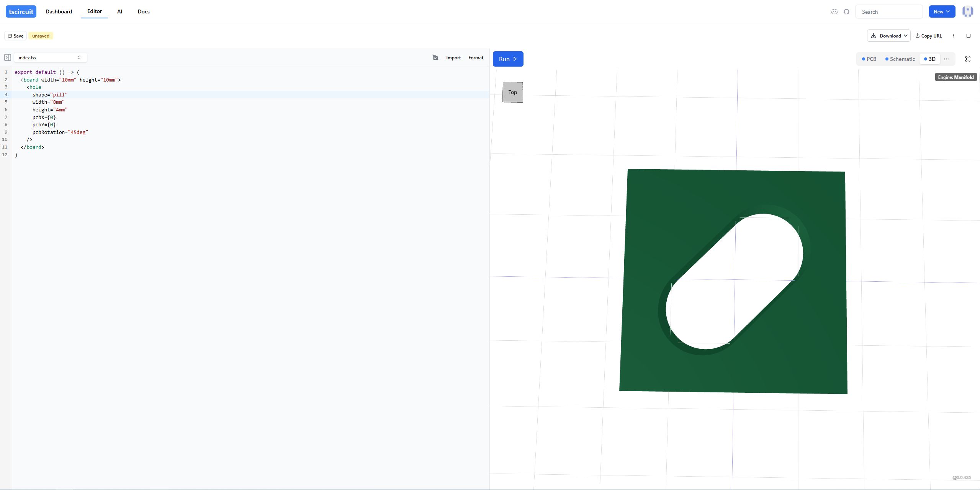This screenshot has height=490, width=980.
Task: Click the Discord icon in header
Action: [x=834, y=12]
